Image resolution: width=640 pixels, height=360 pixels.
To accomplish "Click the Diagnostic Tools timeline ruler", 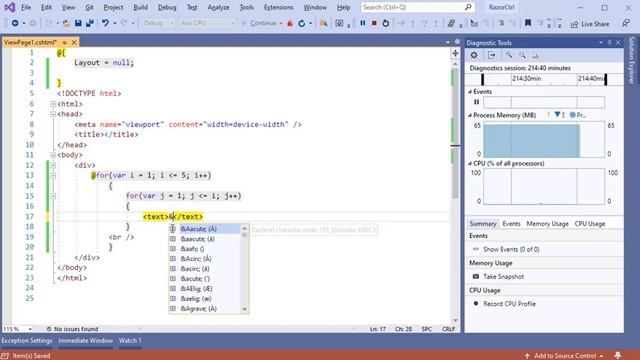I will [x=544, y=79].
